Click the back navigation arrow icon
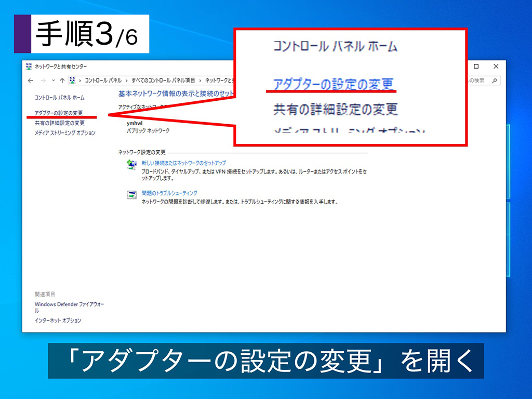Image resolution: width=532 pixels, height=399 pixels. [x=30, y=81]
